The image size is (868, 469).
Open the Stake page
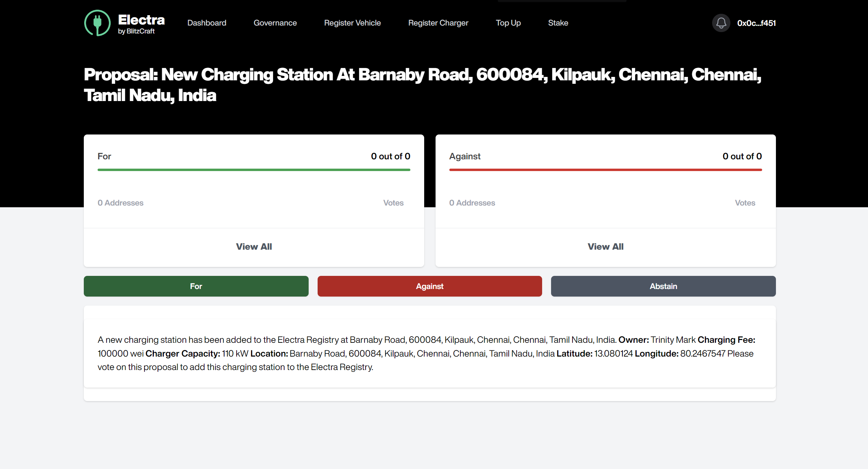[558, 23]
